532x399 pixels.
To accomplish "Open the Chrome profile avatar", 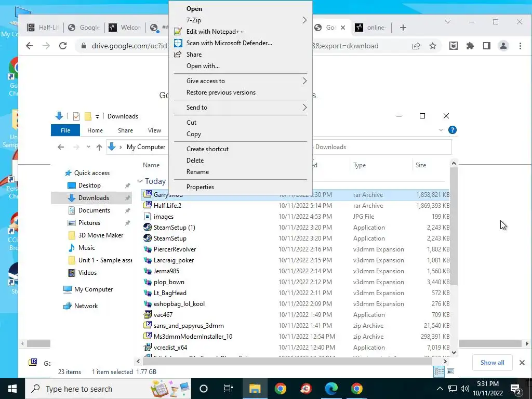I will coord(503,46).
